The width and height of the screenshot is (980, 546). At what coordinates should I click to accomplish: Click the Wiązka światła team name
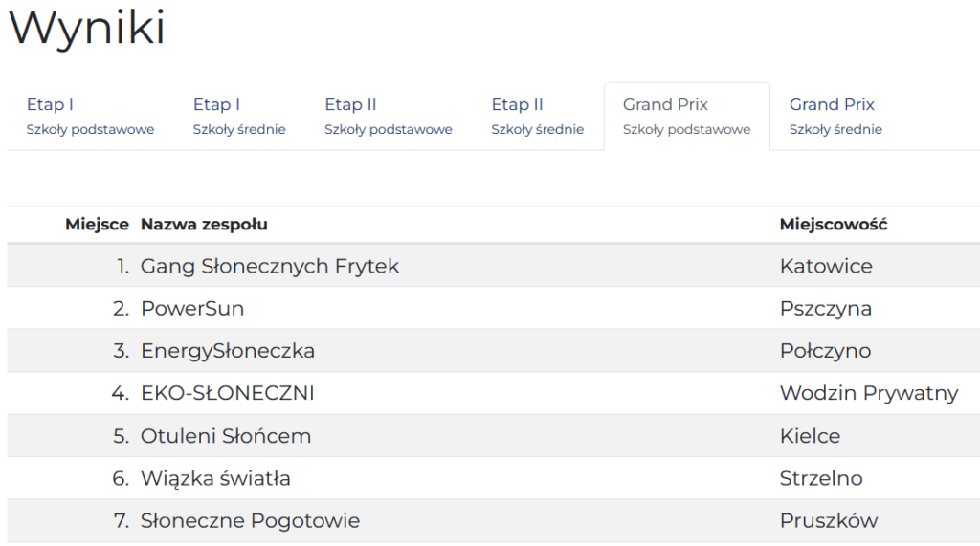pos(215,478)
